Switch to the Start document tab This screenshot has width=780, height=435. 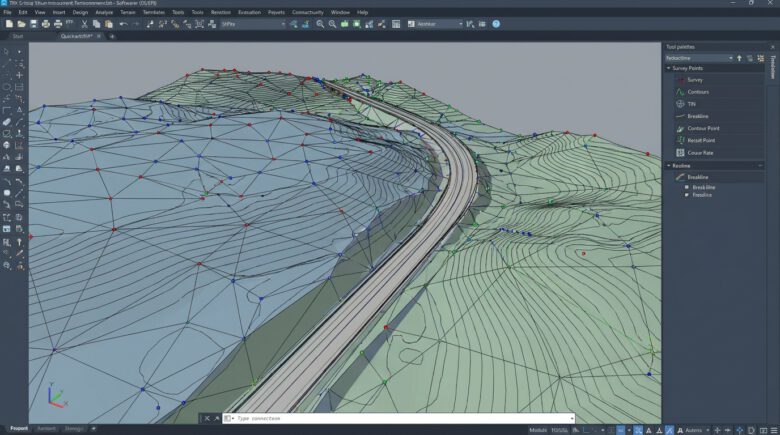18,36
